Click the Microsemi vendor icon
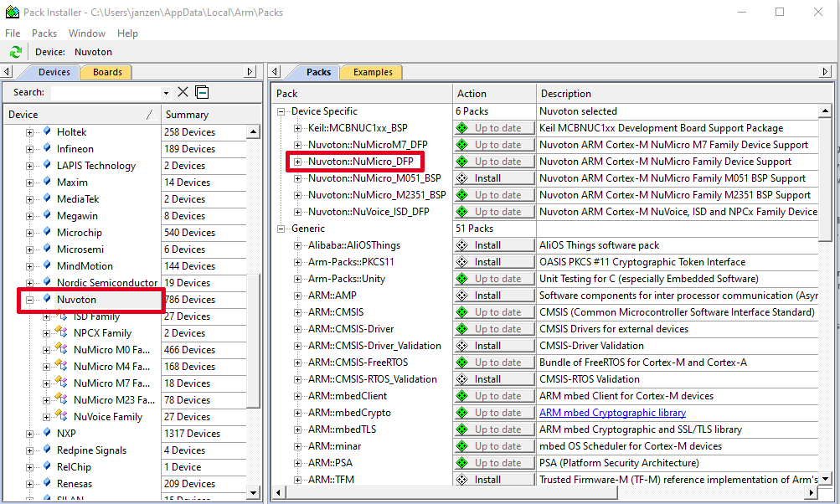 coord(47,249)
